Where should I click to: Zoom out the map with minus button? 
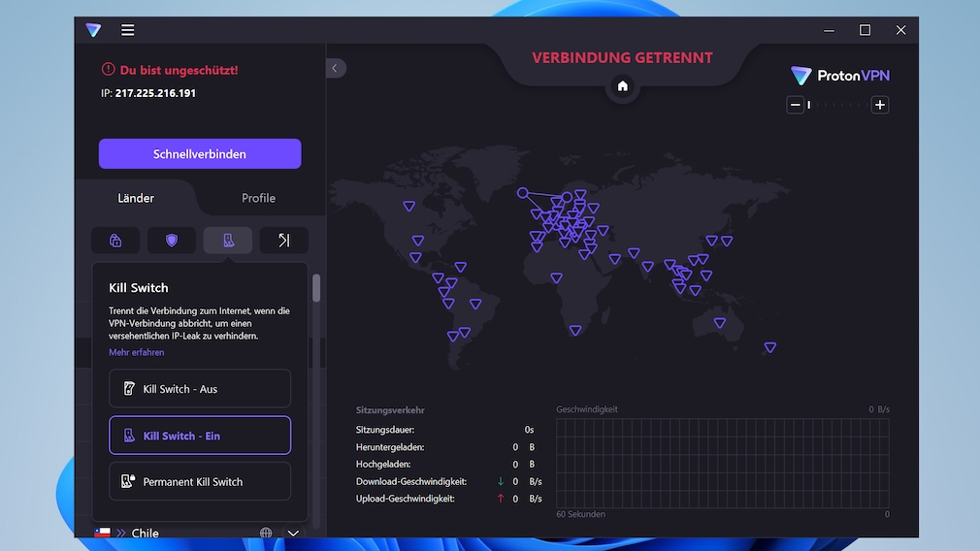[x=795, y=105]
